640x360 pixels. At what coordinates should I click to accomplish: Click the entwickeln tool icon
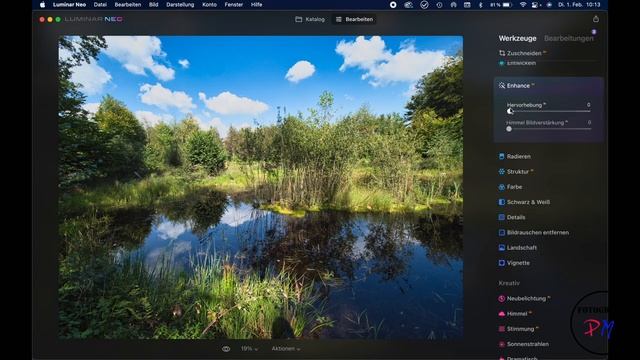coord(502,63)
